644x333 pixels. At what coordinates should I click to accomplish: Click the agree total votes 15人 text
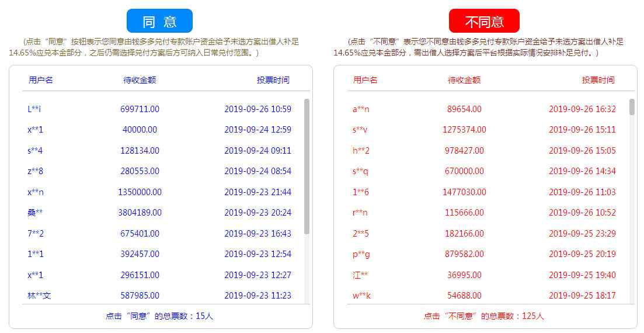click(x=159, y=316)
